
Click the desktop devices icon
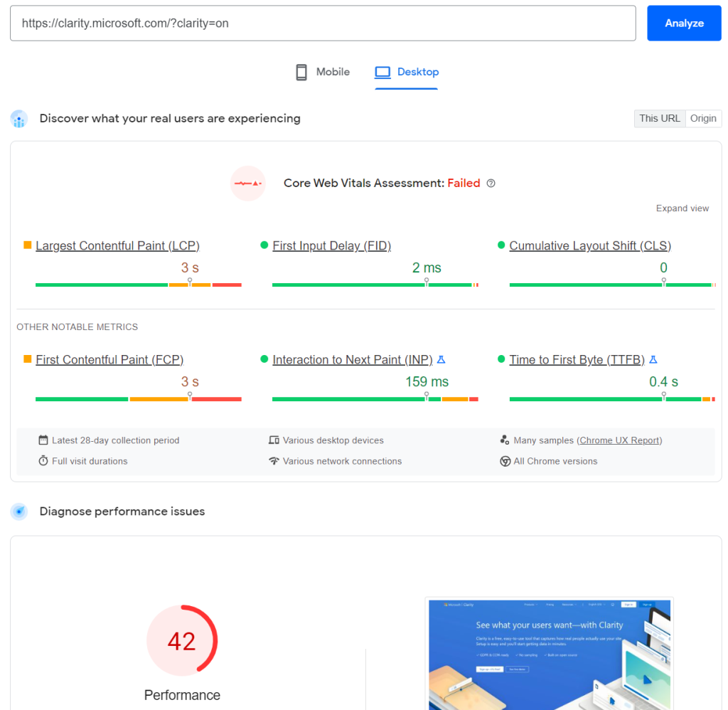[274, 440]
